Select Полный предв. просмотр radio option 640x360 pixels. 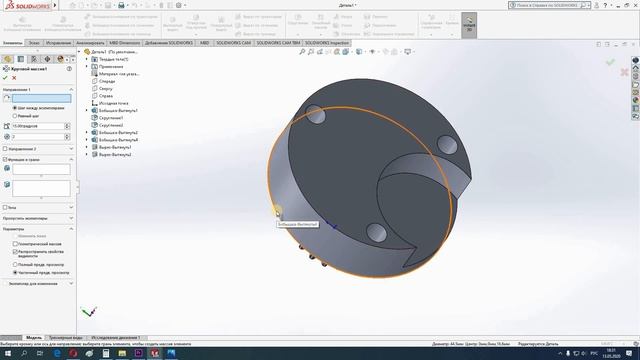(x=15, y=264)
